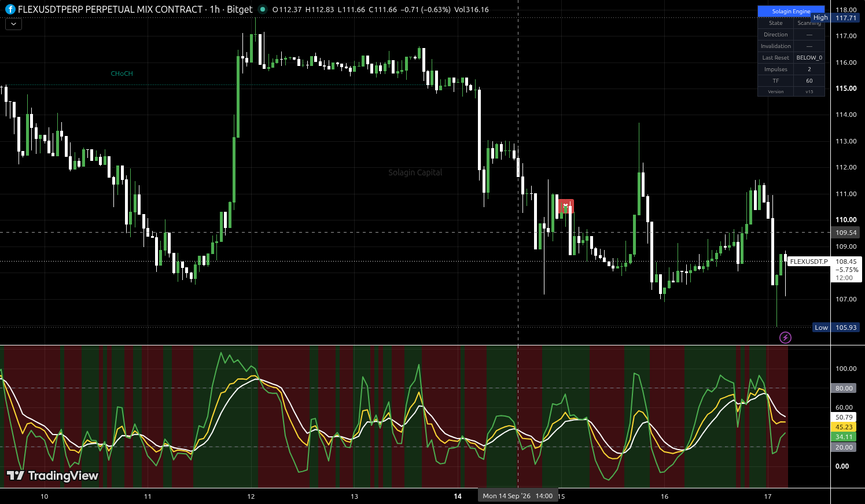Click the BELOW_0 value cell

pos(809,58)
